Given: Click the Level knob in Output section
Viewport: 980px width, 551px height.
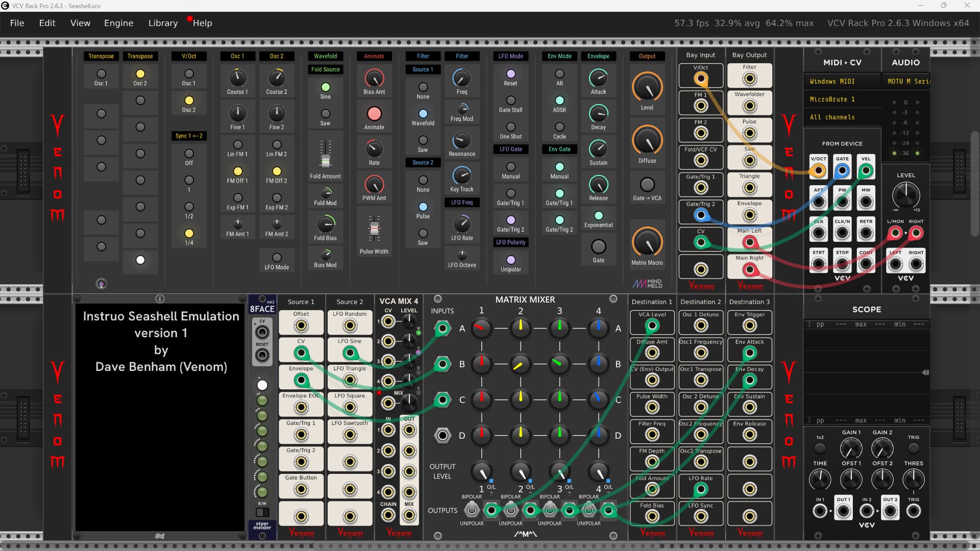Looking at the screenshot, I should pos(647,87).
